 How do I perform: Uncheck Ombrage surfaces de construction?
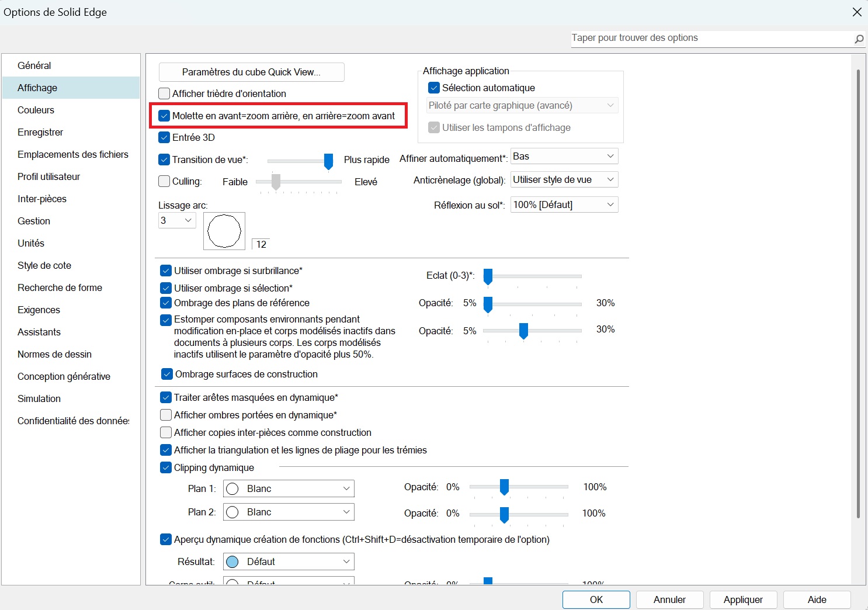coord(167,374)
